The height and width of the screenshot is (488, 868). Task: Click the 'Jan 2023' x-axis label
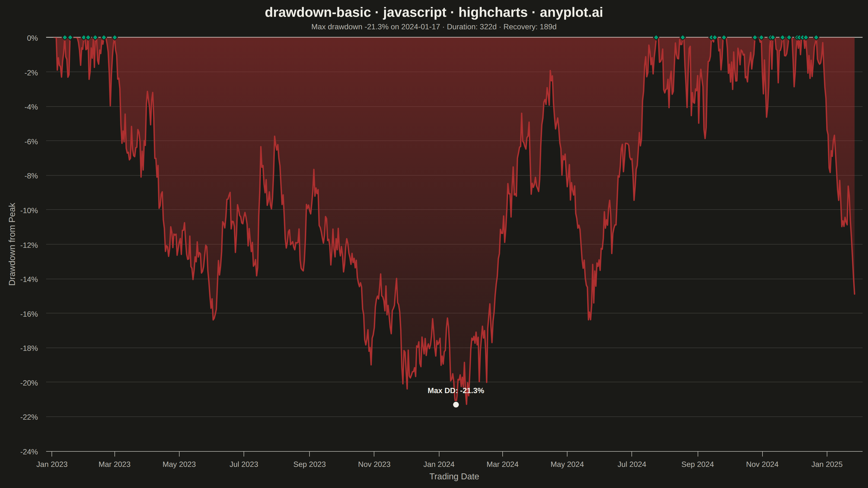[x=52, y=464]
